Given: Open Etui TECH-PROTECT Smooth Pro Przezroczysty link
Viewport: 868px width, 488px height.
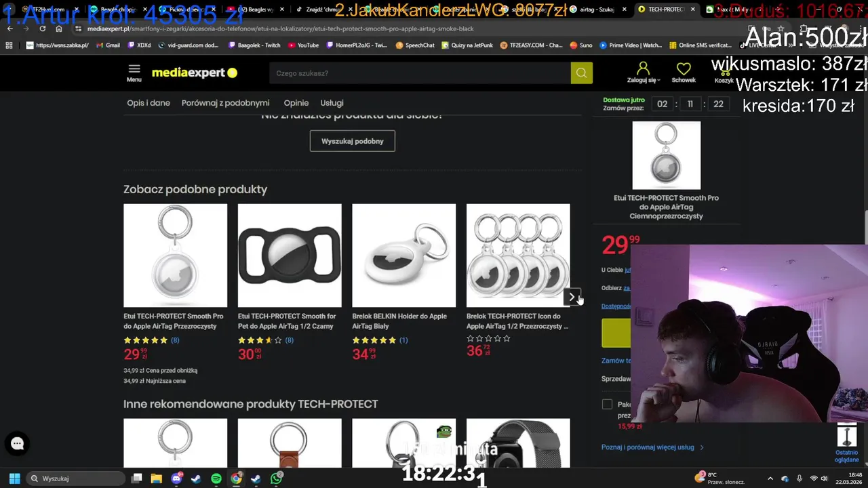Looking at the screenshot, I should 174,321.
